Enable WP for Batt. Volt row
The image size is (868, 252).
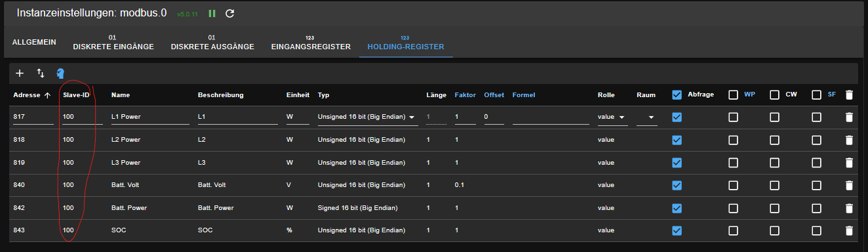734,185
